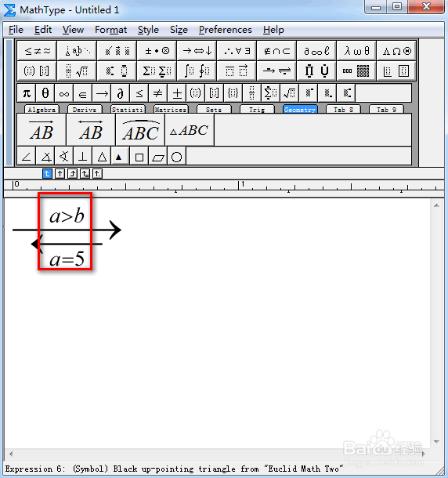Switch to the Trig tab
This screenshot has width=448, height=478.
[257, 110]
